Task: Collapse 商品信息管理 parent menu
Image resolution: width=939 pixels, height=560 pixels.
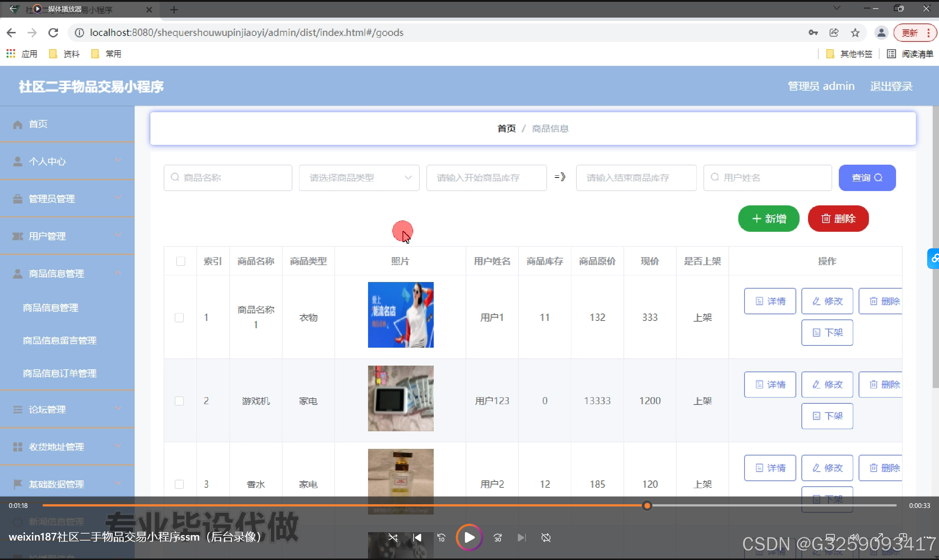Action: coord(67,274)
